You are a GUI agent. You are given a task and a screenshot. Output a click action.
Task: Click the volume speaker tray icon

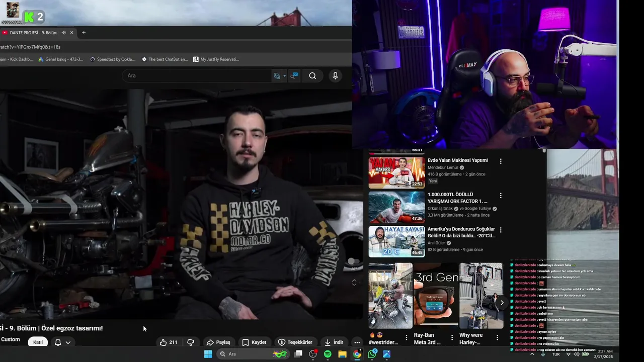tap(577, 354)
